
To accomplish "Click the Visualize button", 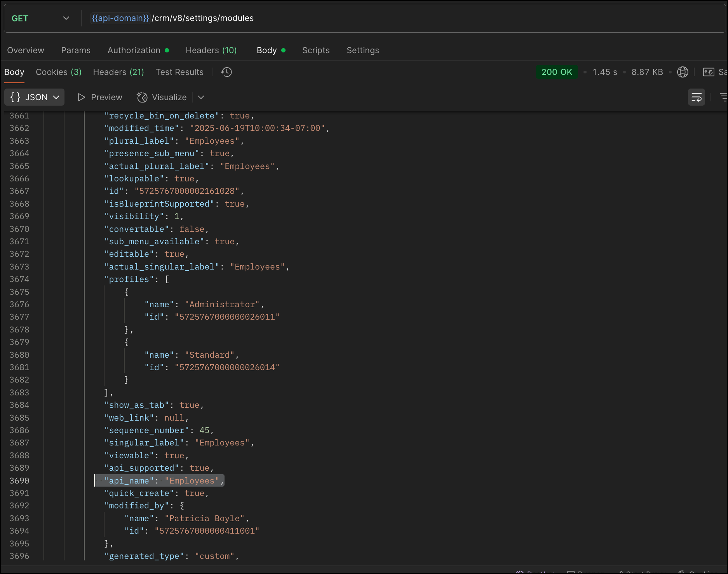I will (162, 97).
